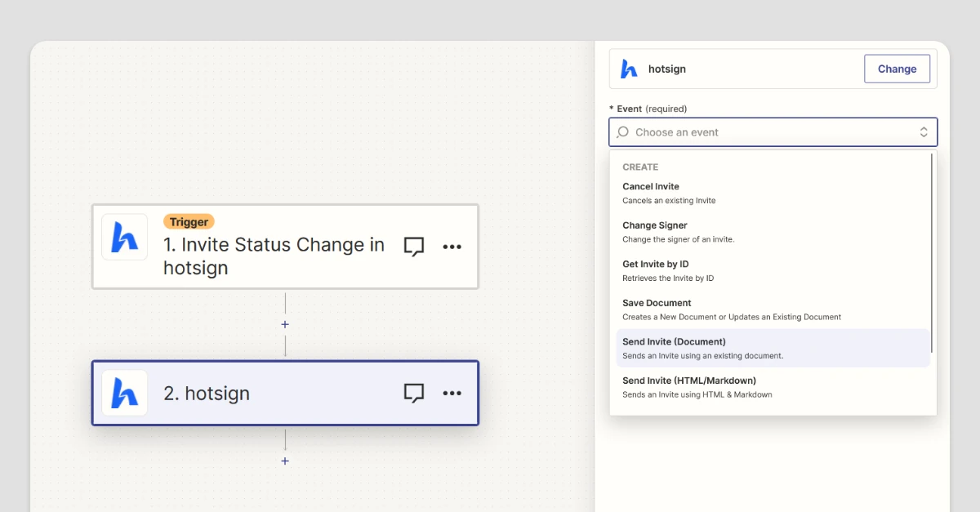Click 'Change the signer of an invite.' text
Screen dimensions: 980x512
(679, 239)
